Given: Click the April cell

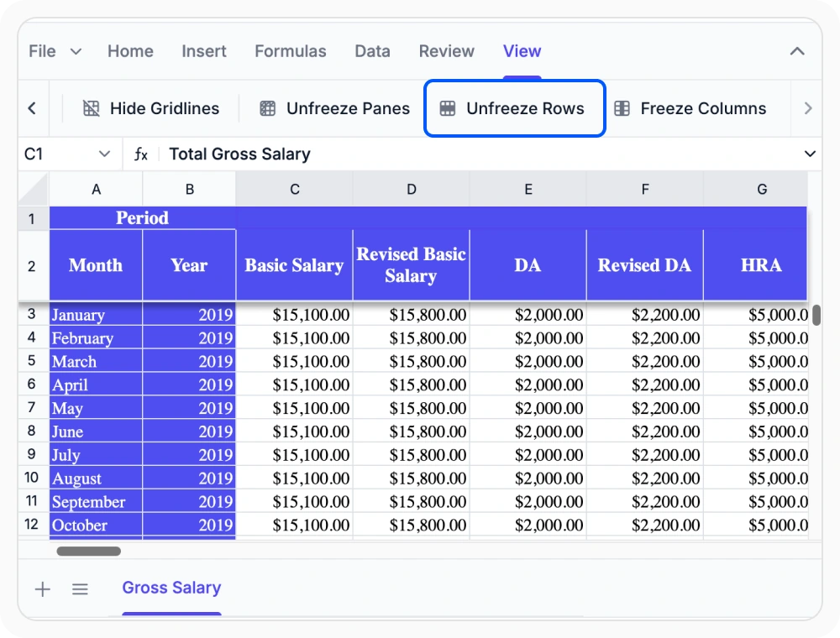Looking at the screenshot, I should 96,384.
